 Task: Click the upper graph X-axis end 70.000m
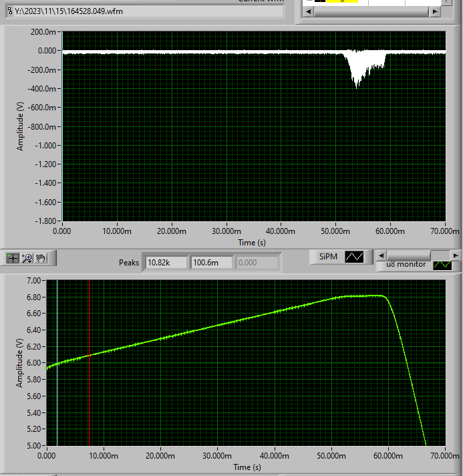coord(445,231)
